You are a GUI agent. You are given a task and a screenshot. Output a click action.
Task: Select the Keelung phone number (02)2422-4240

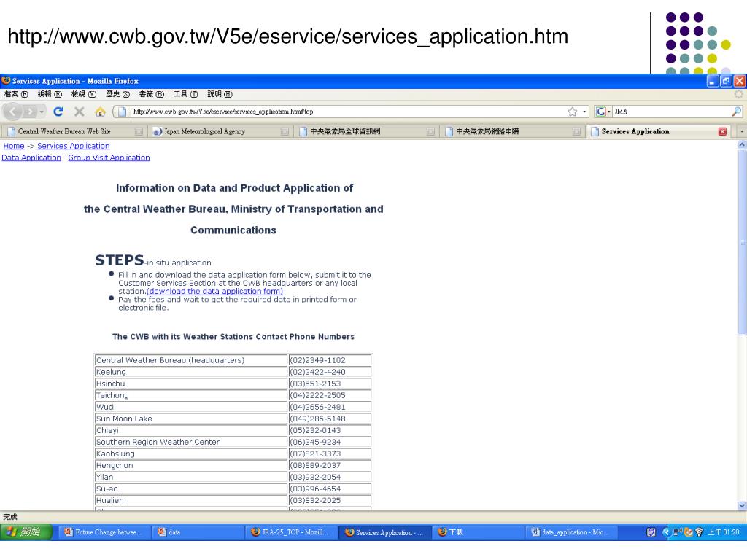pyautogui.click(x=330, y=372)
